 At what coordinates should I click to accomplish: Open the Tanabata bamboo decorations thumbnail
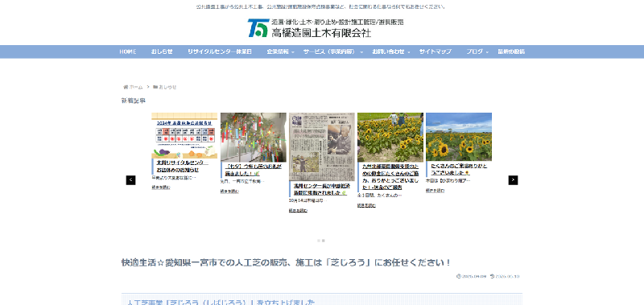click(254, 137)
